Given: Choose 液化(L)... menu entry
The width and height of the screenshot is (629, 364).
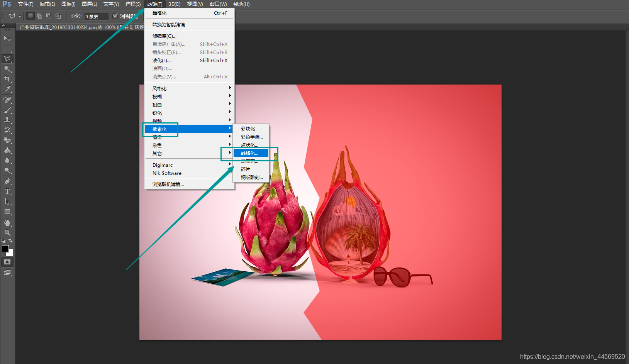Looking at the screenshot, I should [189, 60].
